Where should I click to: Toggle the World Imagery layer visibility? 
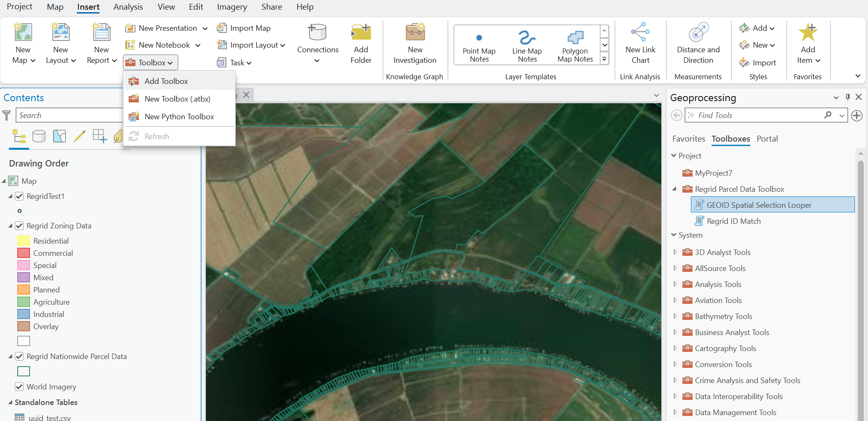[19, 387]
